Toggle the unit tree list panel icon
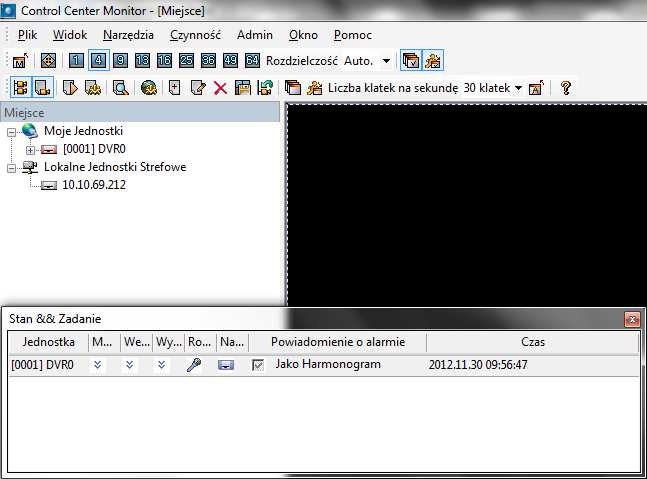This screenshot has width=647, height=479. point(20,88)
